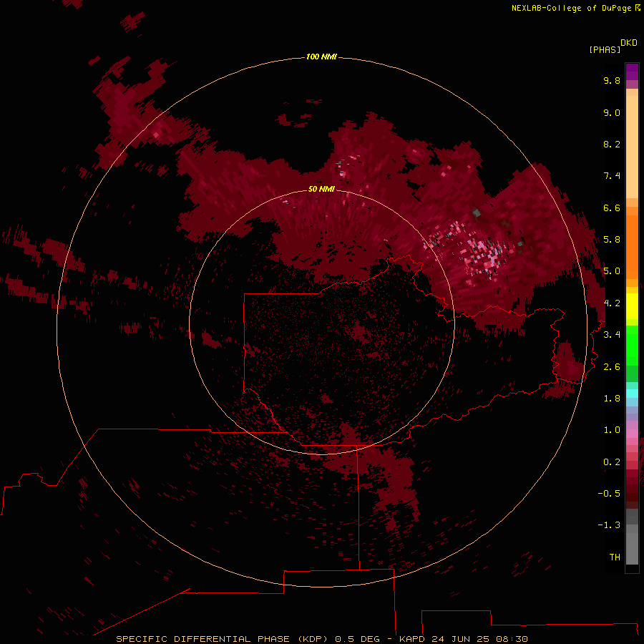The width and height of the screenshot is (644, 644).
Task: Click the 0.2 scale value
Action: 612,462
